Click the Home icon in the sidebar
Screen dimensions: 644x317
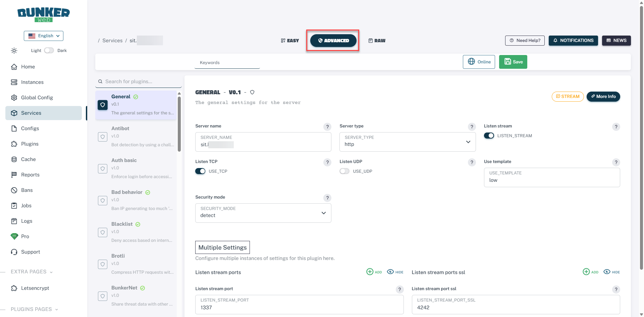coord(14,67)
